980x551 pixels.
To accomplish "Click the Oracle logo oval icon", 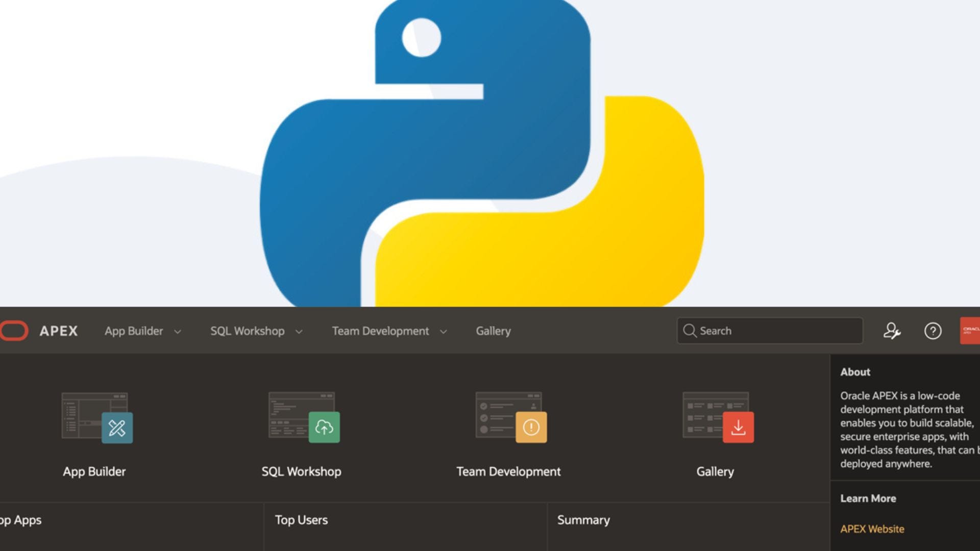I will pyautogui.click(x=14, y=331).
